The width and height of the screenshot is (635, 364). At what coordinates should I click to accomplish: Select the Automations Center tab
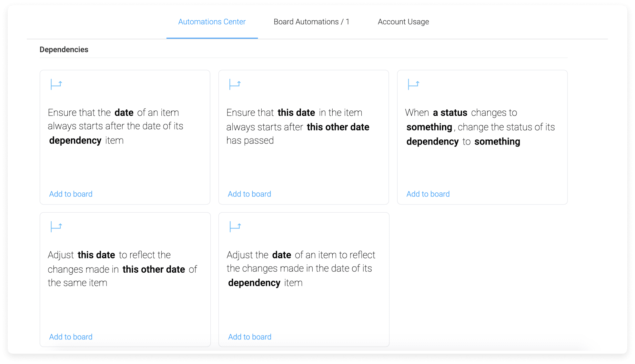pyautogui.click(x=212, y=22)
